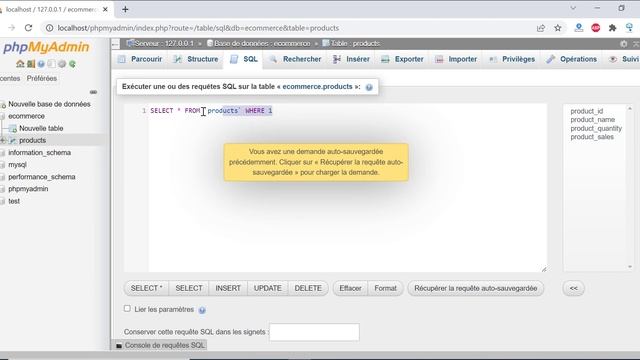Click the Nouvelle table icon

(x=13, y=129)
